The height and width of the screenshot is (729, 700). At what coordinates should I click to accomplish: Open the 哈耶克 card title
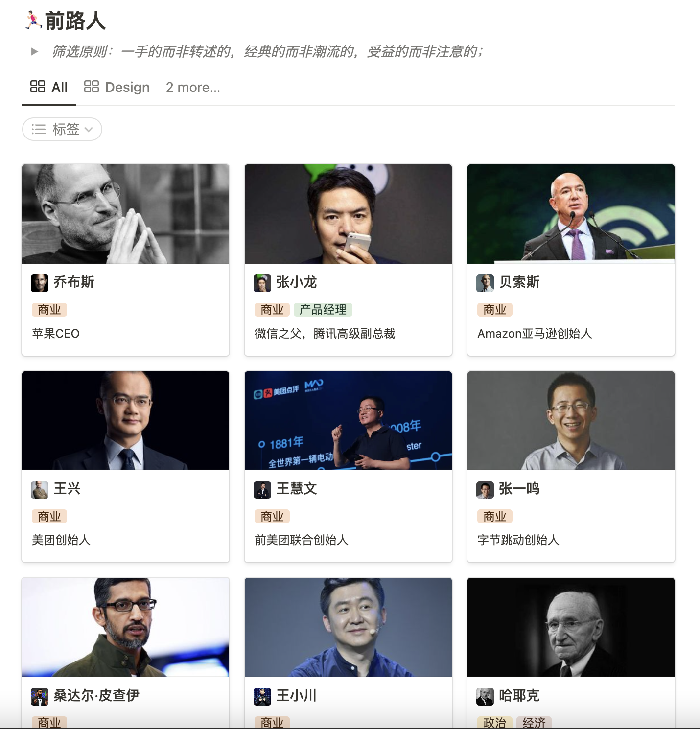pos(519,695)
